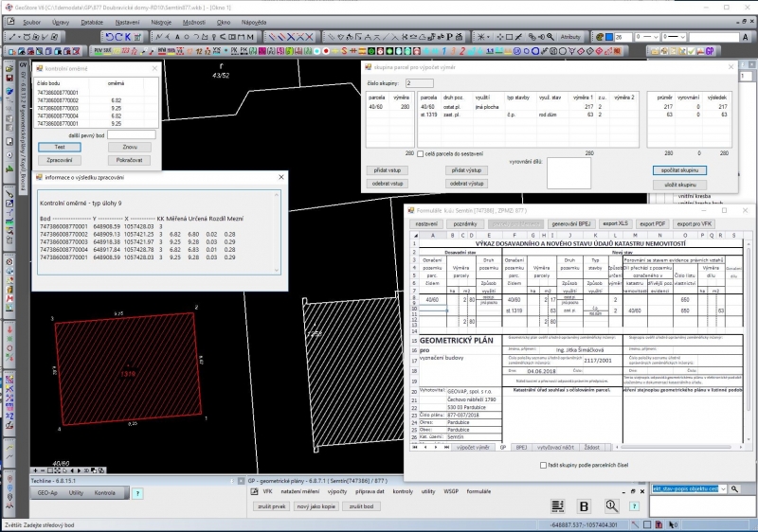Click the magnifier with 1 icon in the GP panel

(611, 505)
